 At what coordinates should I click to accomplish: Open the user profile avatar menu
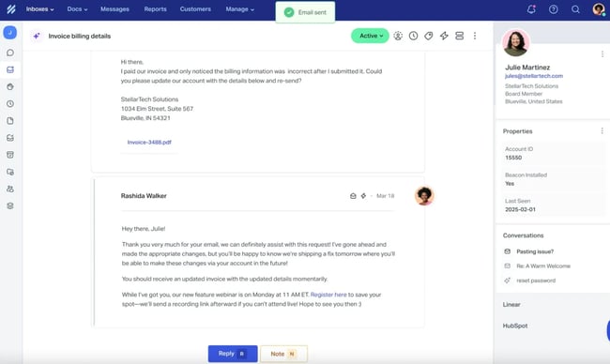(x=599, y=9)
